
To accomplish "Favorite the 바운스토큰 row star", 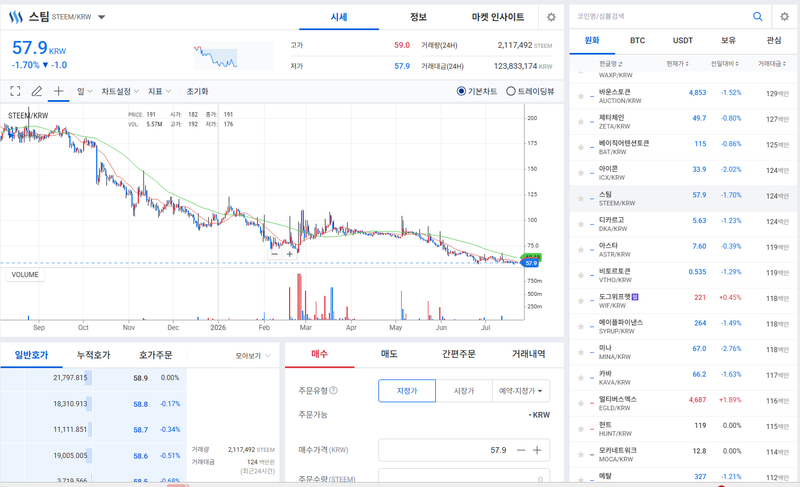I will click(x=581, y=96).
